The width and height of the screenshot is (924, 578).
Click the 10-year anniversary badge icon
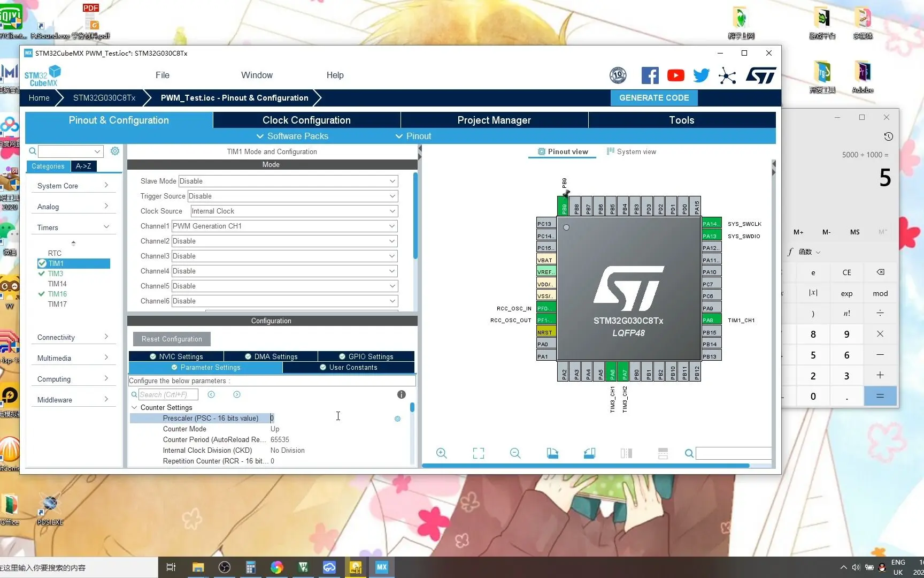(618, 75)
